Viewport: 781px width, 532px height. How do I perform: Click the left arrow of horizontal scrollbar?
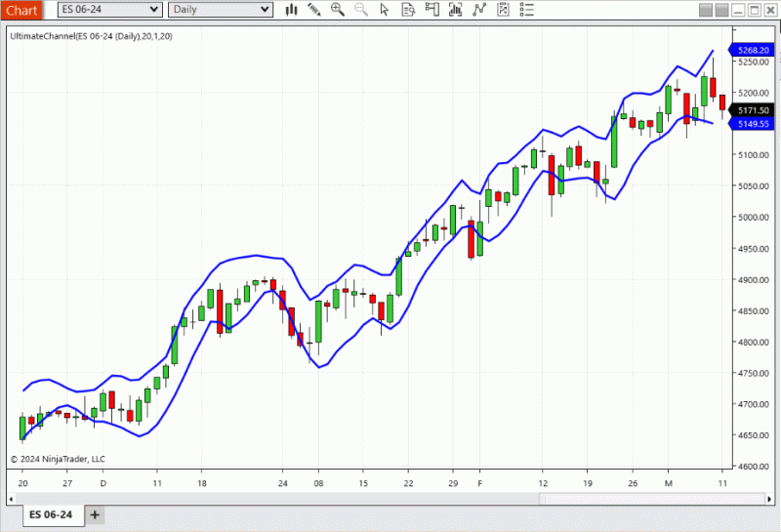[x=11, y=499]
